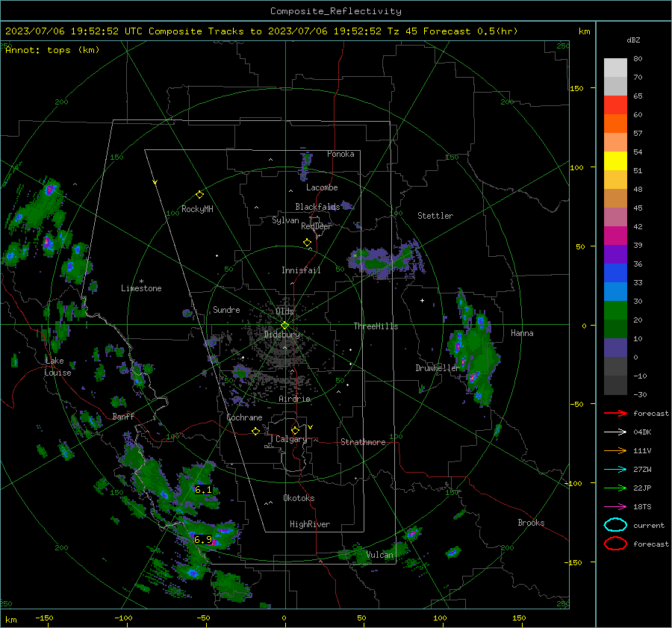Click the purple echo band near Stettler
Viewport: 672px width, 628px height.
tap(386, 259)
